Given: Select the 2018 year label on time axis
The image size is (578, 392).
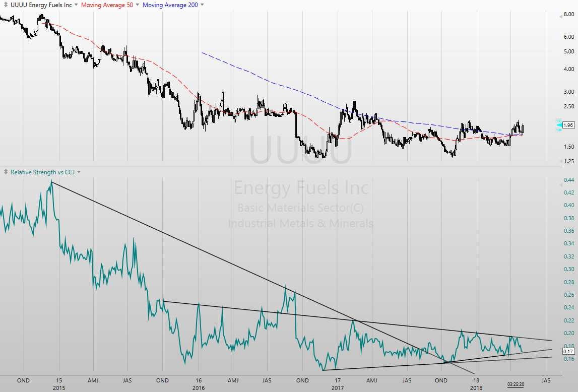Looking at the screenshot, I should pyautogui.click(x=476, y=388).
